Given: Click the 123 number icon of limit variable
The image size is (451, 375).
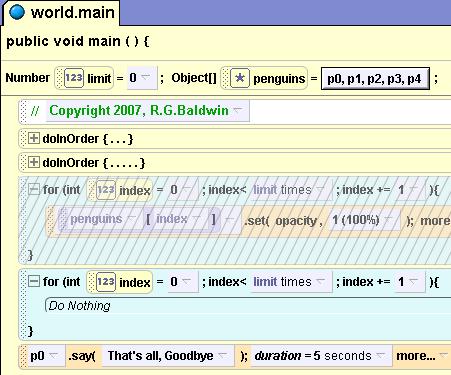Looking at the screenshot, I should point(74,78).
